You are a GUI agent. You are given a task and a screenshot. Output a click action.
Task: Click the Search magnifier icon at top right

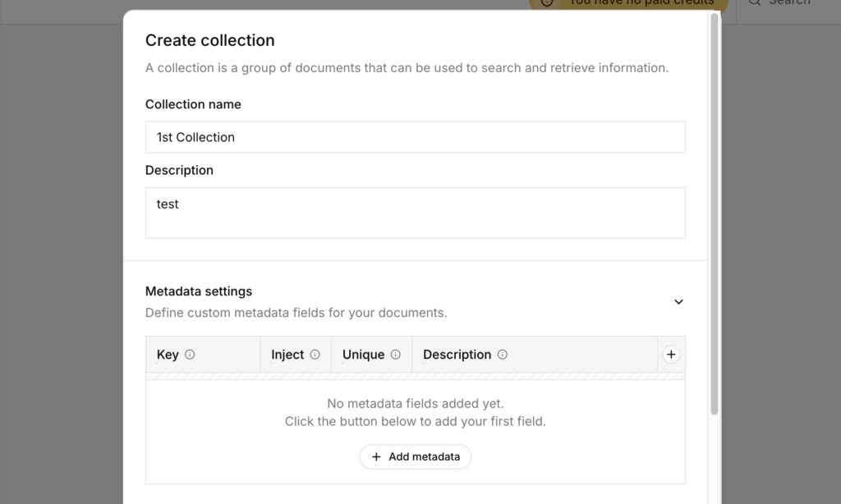point(754,2)
